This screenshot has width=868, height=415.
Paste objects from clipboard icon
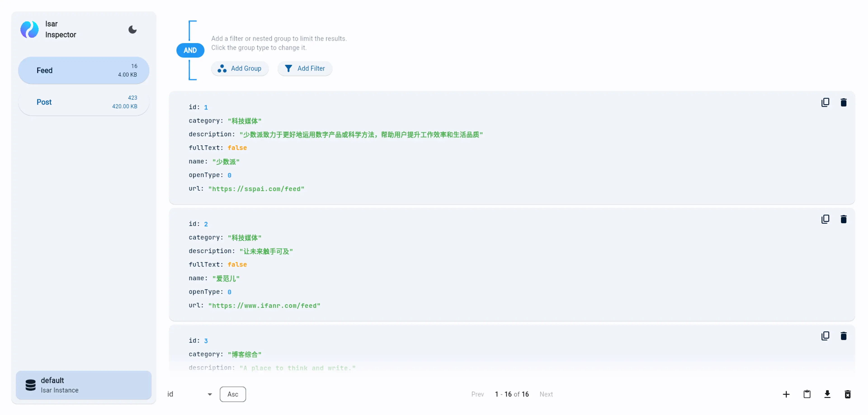[807, 394]
